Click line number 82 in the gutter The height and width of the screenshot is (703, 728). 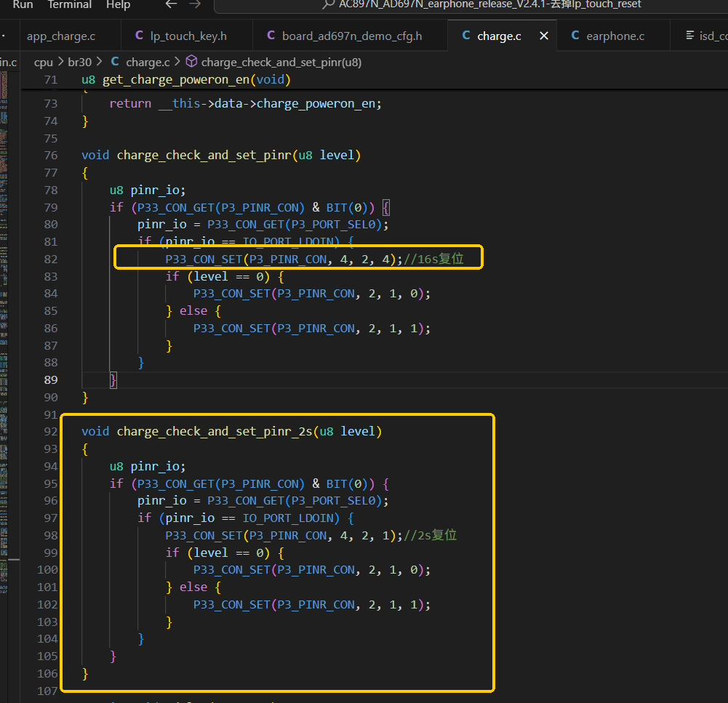click(51, 260)
